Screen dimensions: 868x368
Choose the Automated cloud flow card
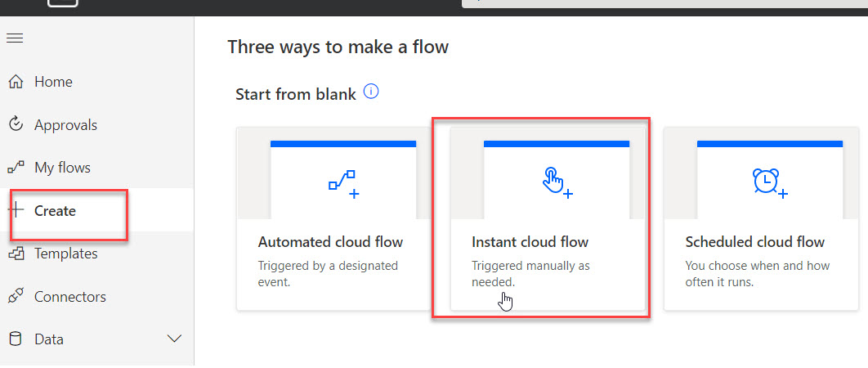click(x=334, y=219)
